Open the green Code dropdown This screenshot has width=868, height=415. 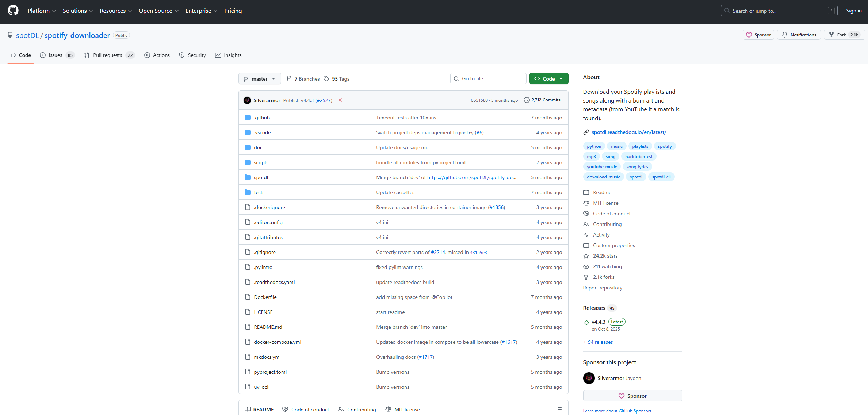[x=548, y=79]
